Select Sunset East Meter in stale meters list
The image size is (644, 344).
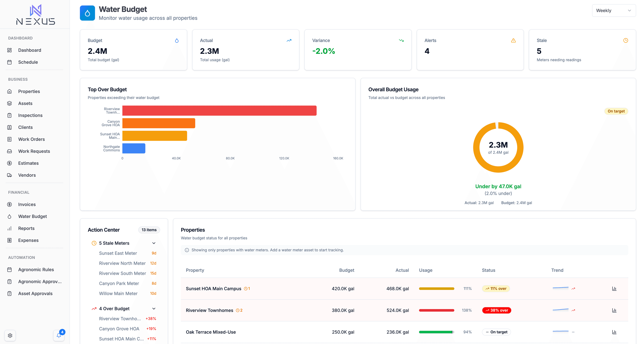point(118,253)
